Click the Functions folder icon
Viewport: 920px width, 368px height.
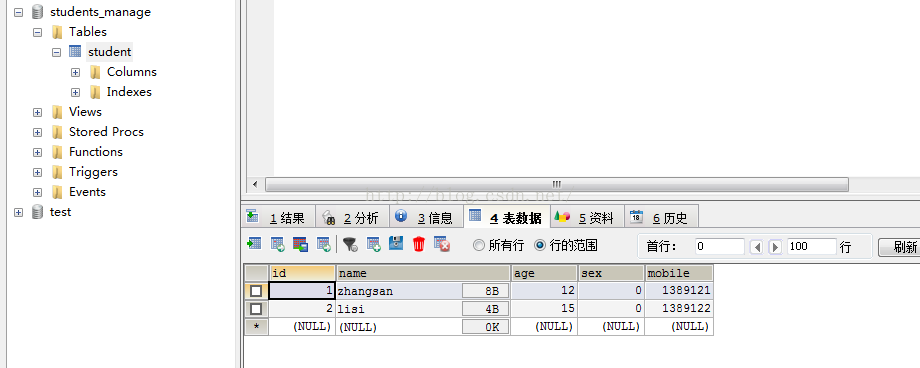57,151
